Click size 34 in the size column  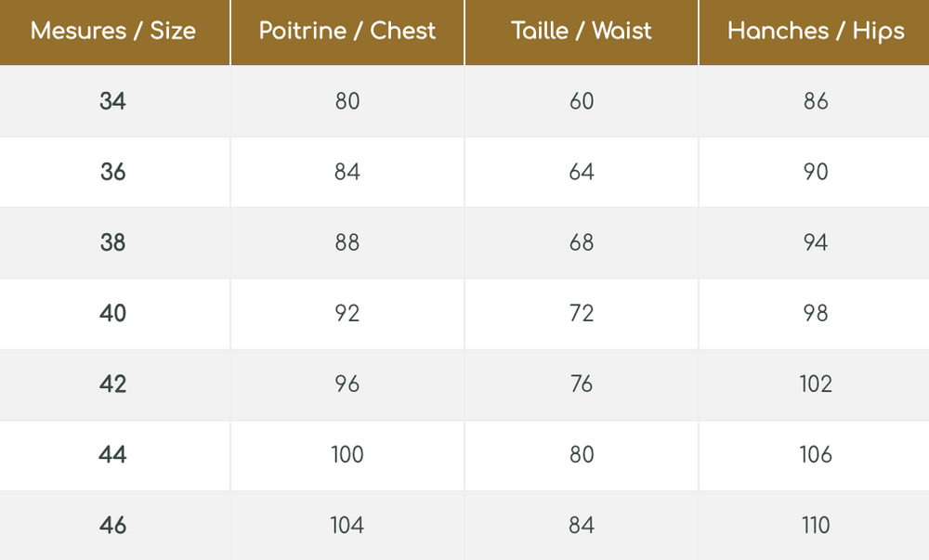113,101
